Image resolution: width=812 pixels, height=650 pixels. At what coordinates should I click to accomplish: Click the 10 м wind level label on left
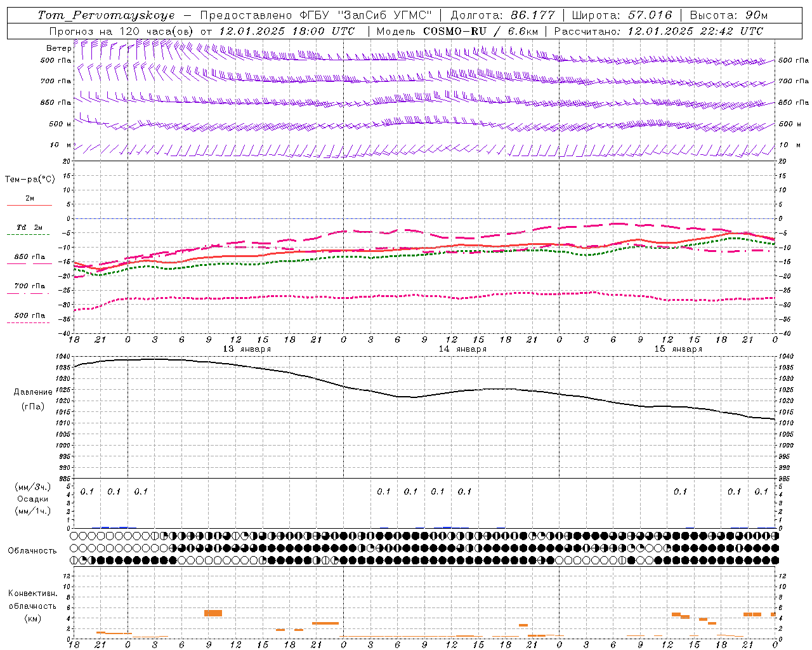click(61, 145)
